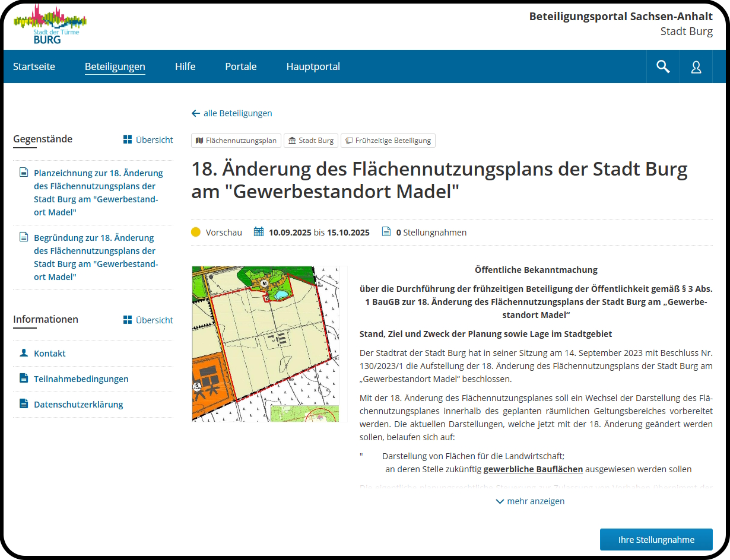The width and height of the screenshot is (730, 560).
Task: Open Übersicht link beside Informationen
Action: pyautogui.click(x=154, y=320)
